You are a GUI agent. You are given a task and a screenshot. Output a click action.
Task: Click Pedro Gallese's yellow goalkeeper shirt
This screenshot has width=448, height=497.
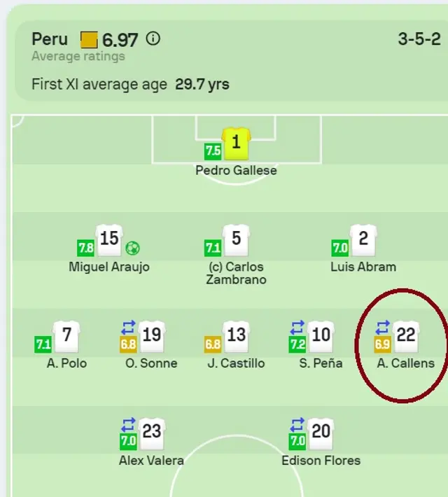click(x=236, y=143)
